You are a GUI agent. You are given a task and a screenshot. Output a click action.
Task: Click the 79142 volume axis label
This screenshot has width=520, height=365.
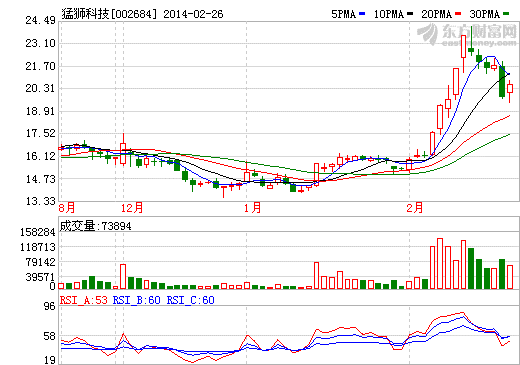41,262
